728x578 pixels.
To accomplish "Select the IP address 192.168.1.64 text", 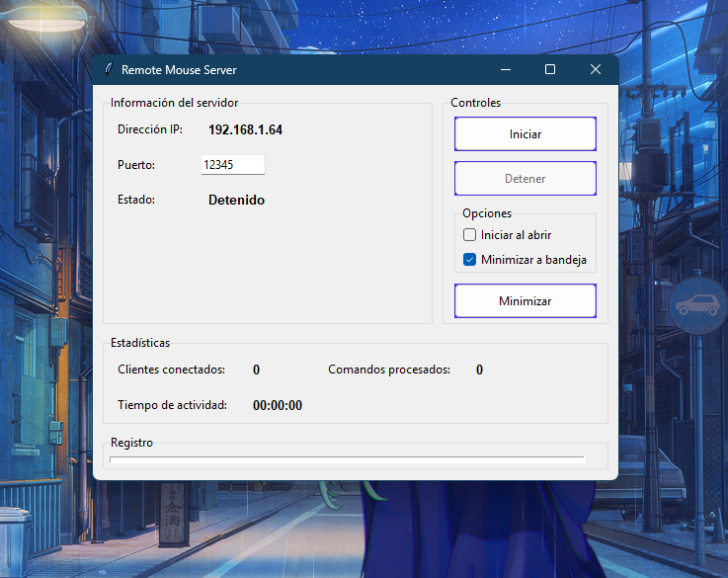I will [x=245, y=129].
